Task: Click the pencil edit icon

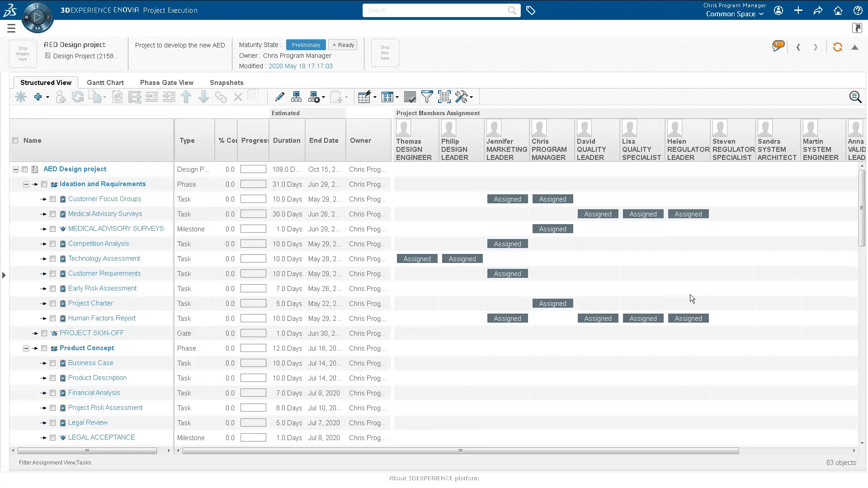Action: 279,97
